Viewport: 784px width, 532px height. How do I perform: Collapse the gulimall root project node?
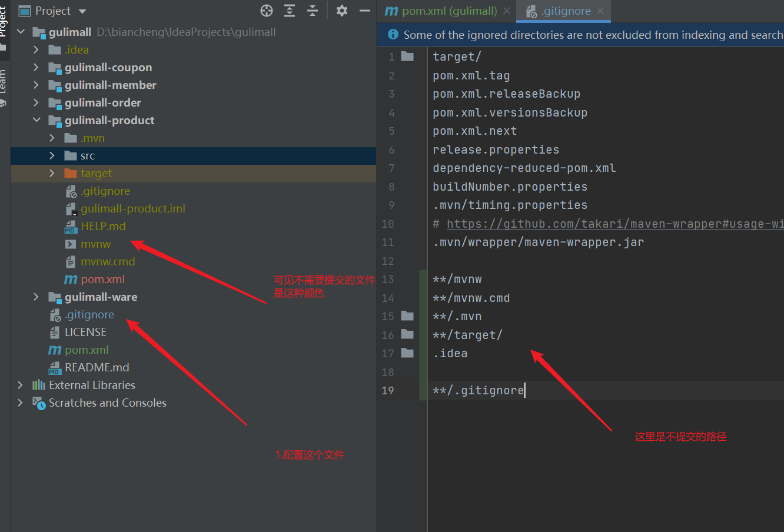click(21, 32)
